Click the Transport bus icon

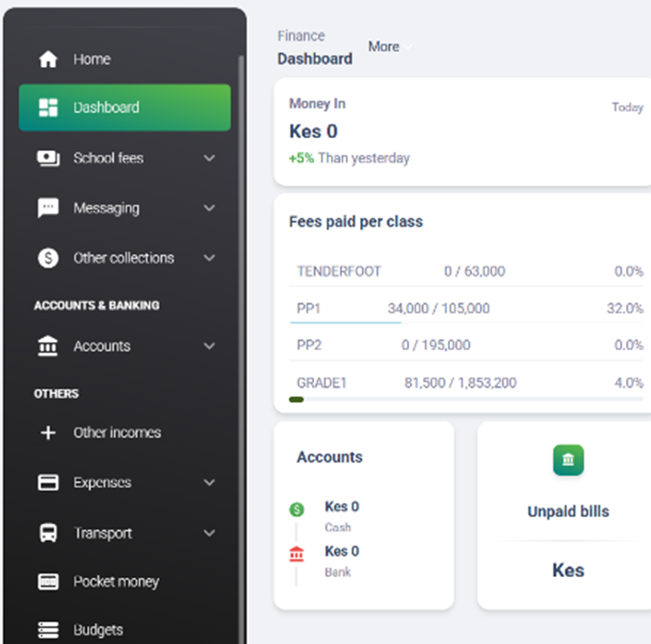click(48, 533)
